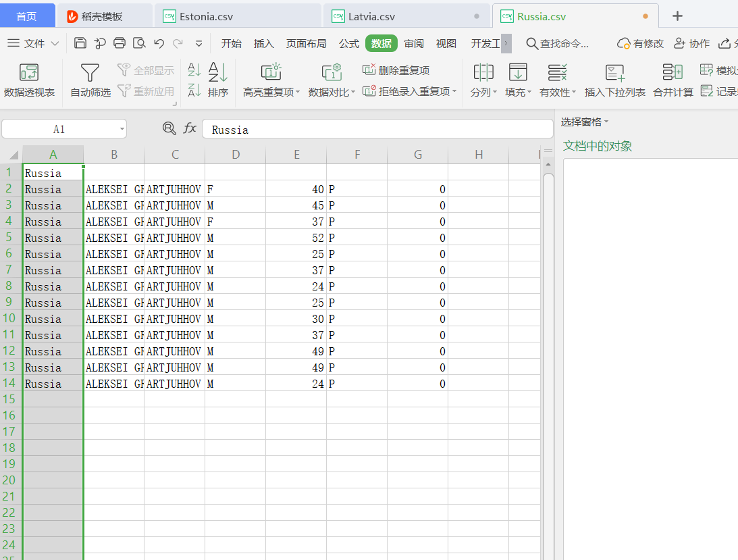This screenshot has width=738, height=560.
Task: Click the 数据 active ribbon tab
Action: (381, 43)
